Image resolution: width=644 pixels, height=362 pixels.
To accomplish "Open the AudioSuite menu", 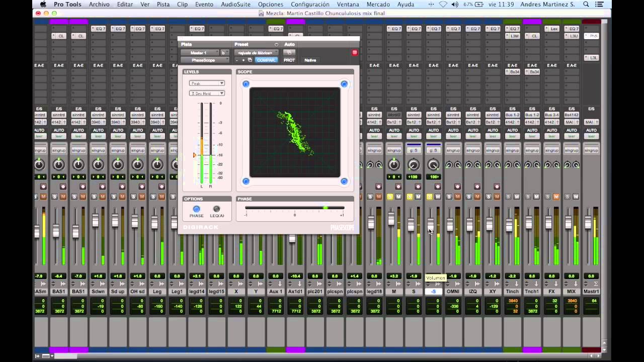I will tap(235, 5).
